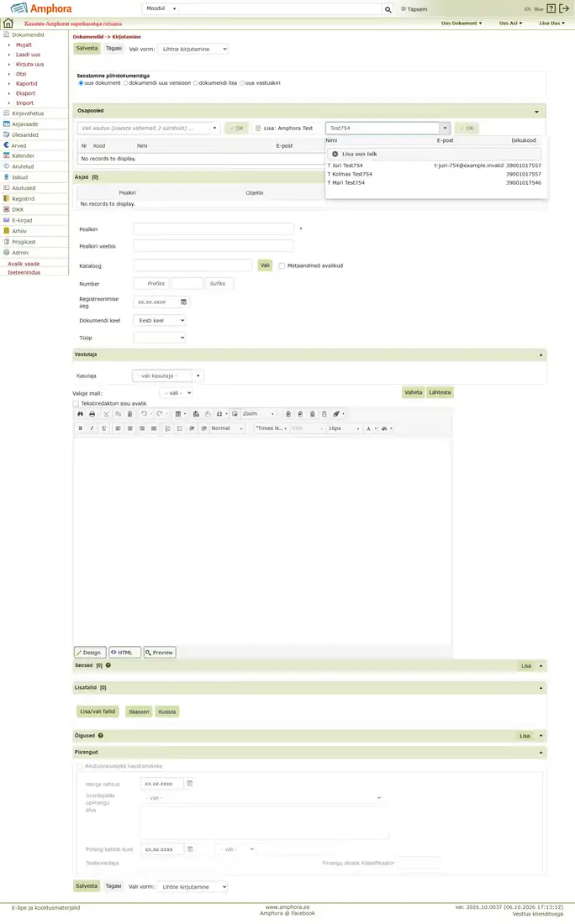Image resolution: width=575 pixels, height=924 pixels.
Task: Open the 'Uus Asi' menu
Action: tap(511, 23)
